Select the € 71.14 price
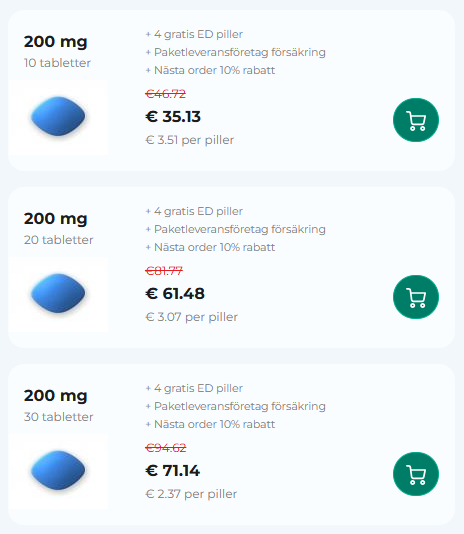This screenshot has height=534, width=464. 172,471
